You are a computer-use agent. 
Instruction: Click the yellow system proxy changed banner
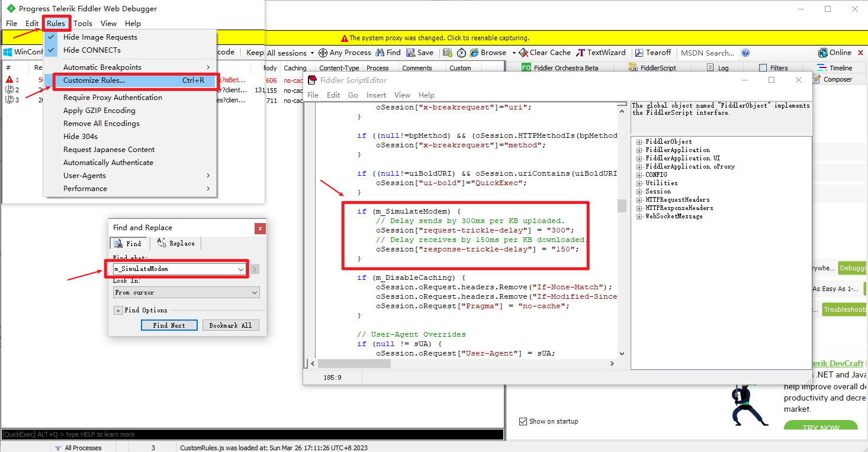coord(434,37)
